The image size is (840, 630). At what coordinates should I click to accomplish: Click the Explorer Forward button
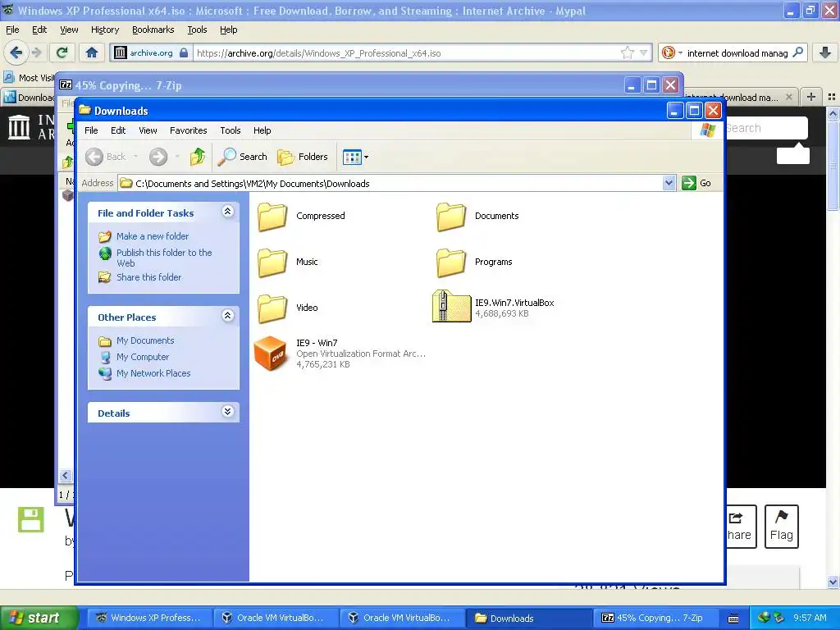[158, 157]
